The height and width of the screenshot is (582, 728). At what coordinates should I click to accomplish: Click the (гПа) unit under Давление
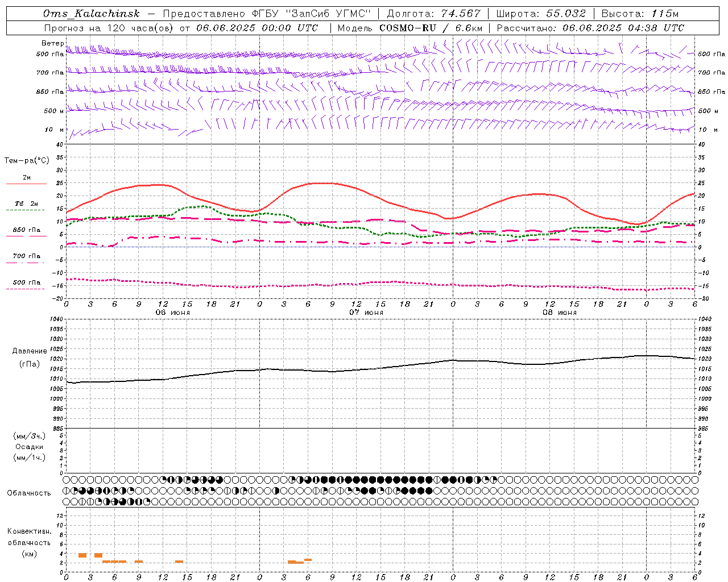[30, 364]
